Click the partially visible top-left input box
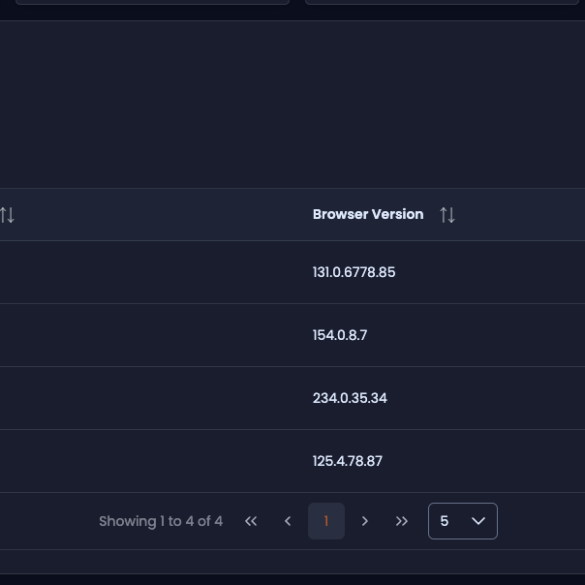Viewport: 585px width, 585px height. pos(152,2)
